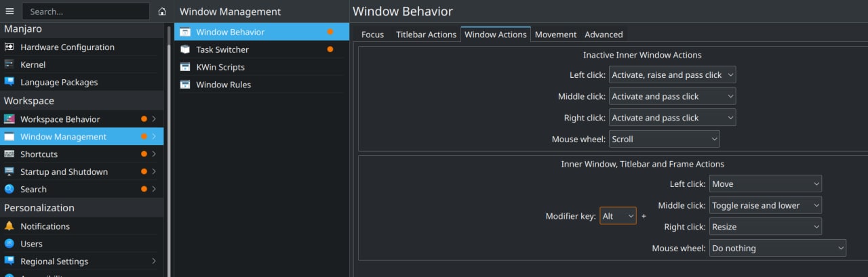
Task: Click the Search magnifier icon in sidebar
Action: [9, 190]
